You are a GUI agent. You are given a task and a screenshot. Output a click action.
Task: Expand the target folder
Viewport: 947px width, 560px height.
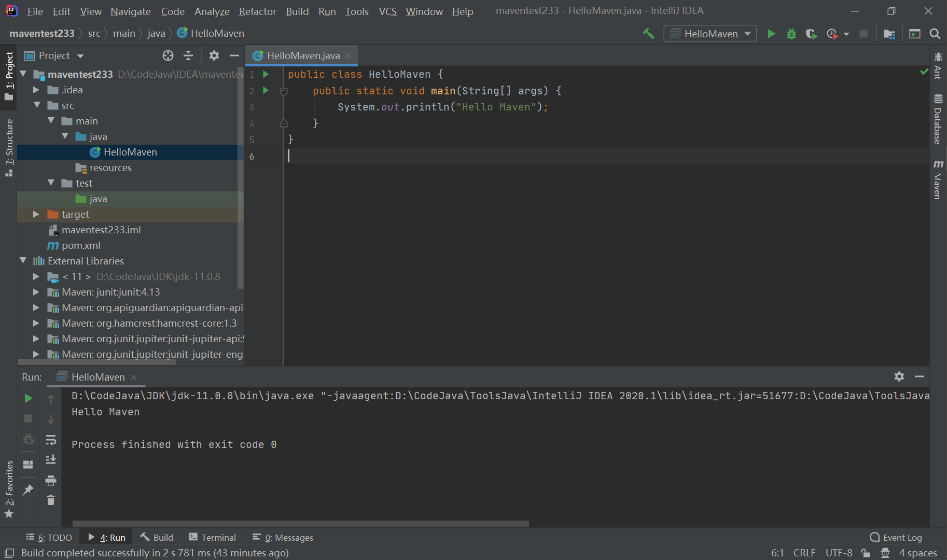coord(36,214)
